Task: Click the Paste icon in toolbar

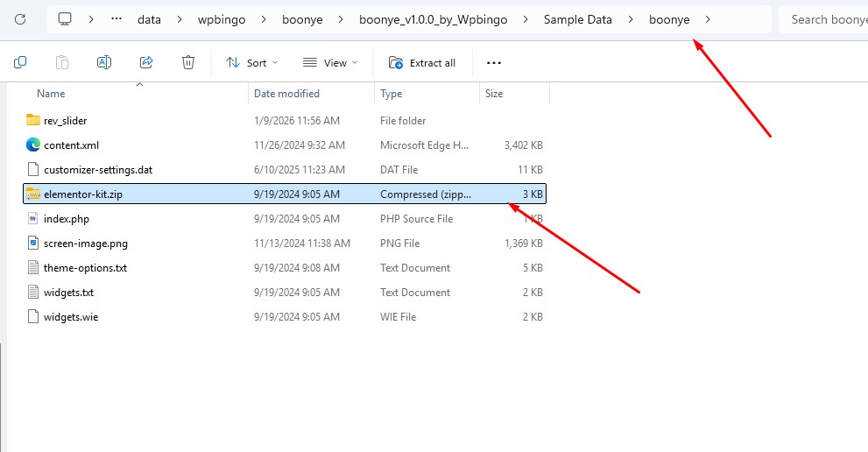Action: [62, 62]
